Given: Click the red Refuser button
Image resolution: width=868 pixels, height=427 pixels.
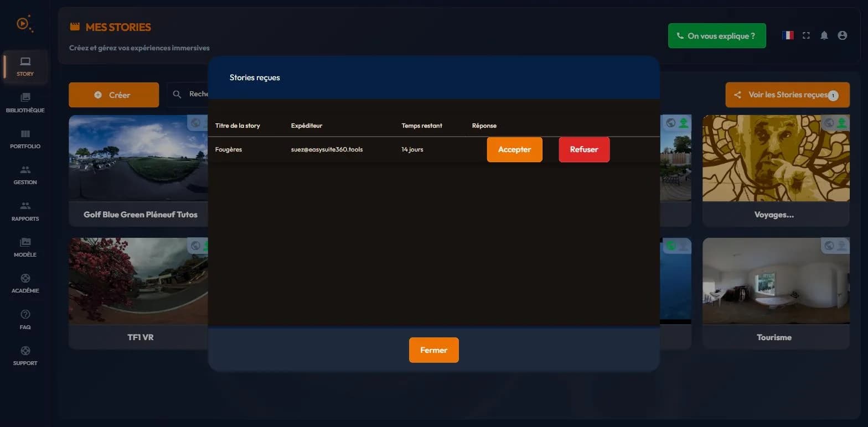Looking at the screenshot, I should 584,149.
